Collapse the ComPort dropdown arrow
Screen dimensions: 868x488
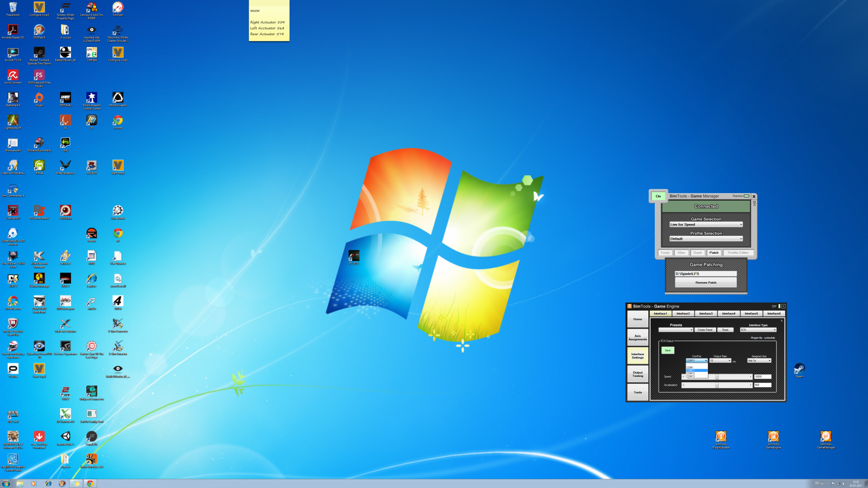pos(706,361)
